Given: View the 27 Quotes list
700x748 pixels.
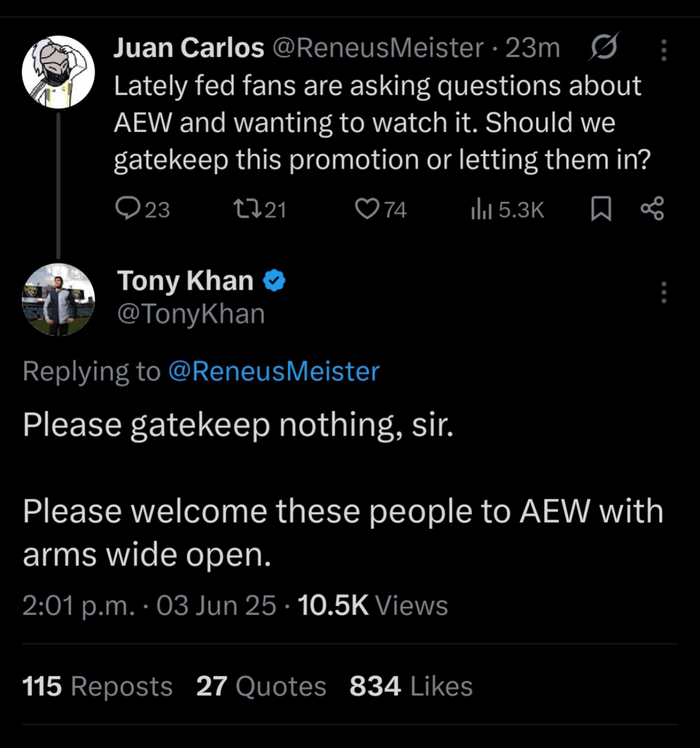Looking at the screenshot, I should pos(261,686).
